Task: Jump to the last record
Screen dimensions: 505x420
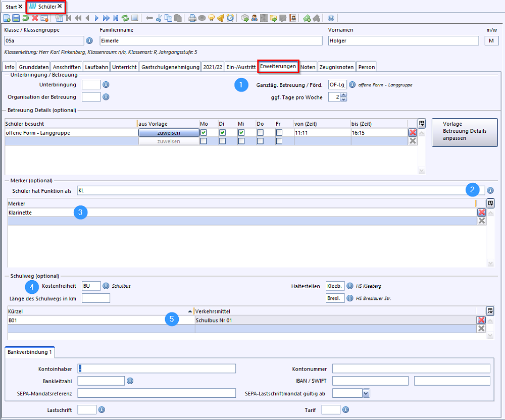Action: click(116, 18)
